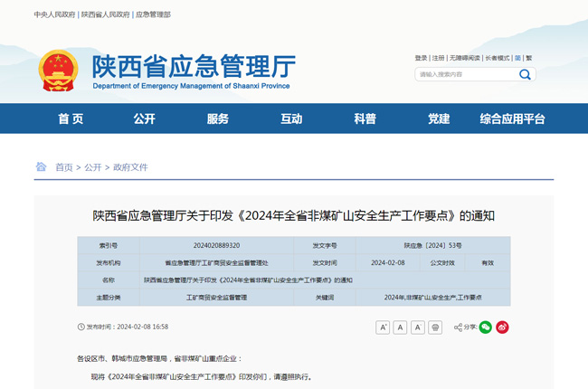588x389 pixels.
Task: Share article via Weibo icon
Action: coord(503,327)
